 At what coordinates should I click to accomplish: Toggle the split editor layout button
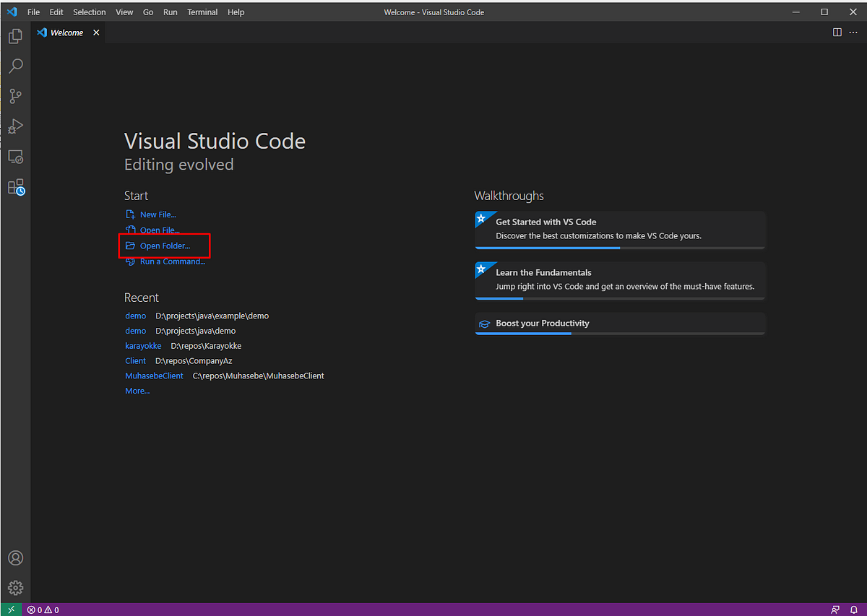[837, 32]
